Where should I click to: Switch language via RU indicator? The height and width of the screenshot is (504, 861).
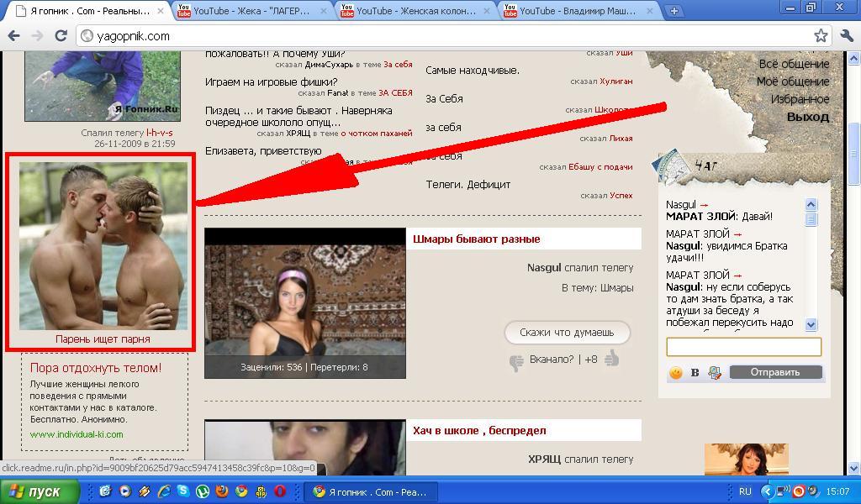coord(745,492)
